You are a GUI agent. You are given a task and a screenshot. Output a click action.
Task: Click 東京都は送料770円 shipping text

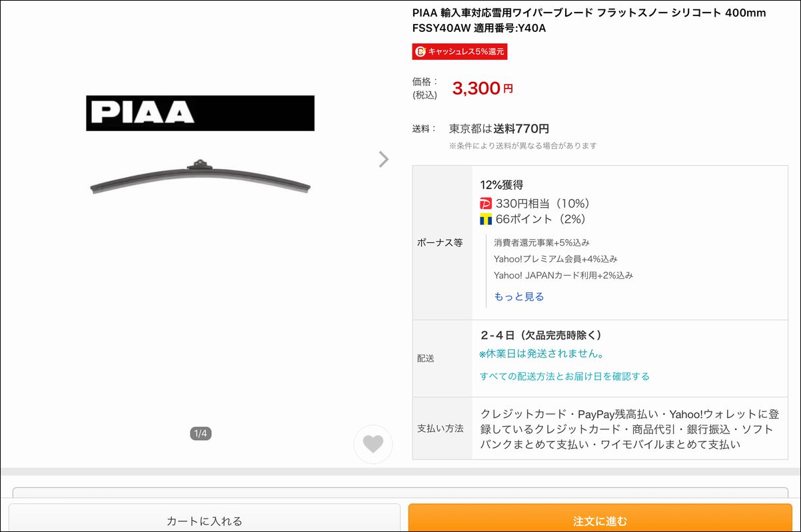point(499,129)
